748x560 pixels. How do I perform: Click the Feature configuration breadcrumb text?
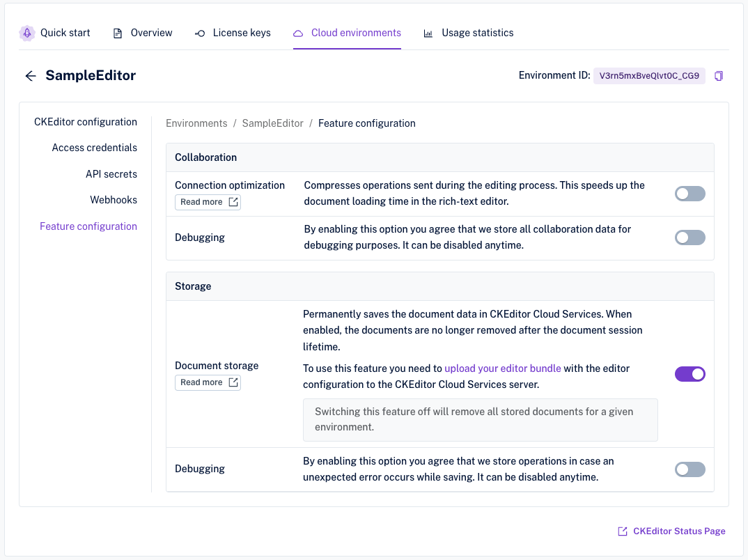click(366, 123)
